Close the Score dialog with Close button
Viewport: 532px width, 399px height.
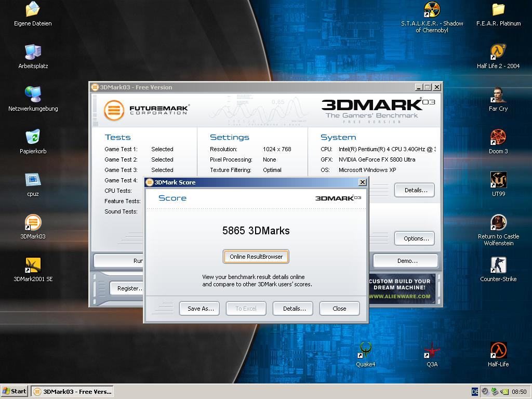click(340, 309)
